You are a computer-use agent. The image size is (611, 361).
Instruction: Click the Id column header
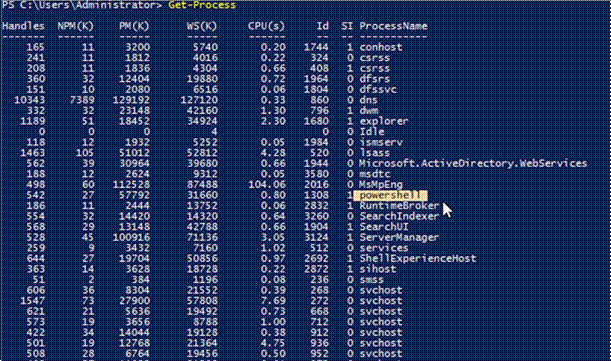coord(322,26)
